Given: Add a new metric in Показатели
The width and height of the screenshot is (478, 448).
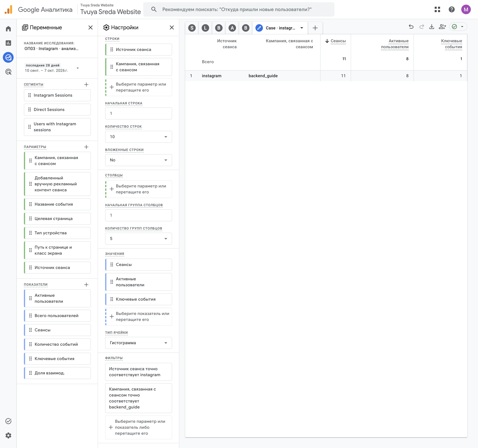Looking at the screenshot, I should tap(86, 285).
